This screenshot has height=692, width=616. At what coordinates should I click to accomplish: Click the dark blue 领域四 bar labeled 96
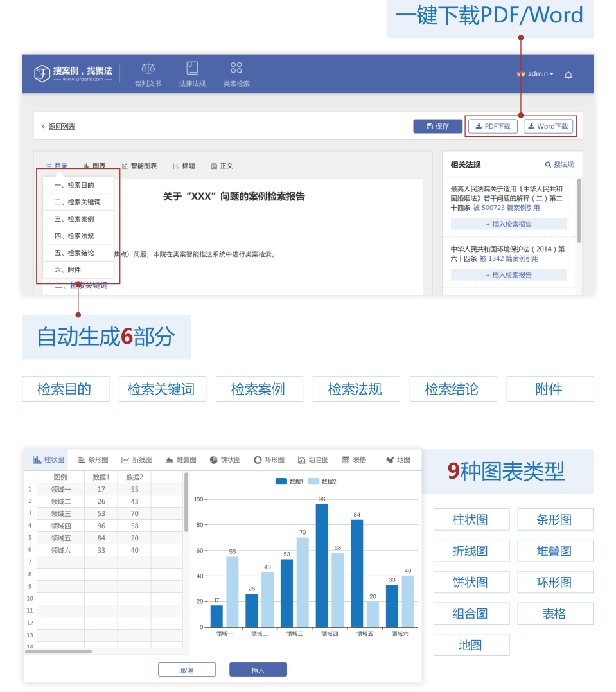[322, 566]
